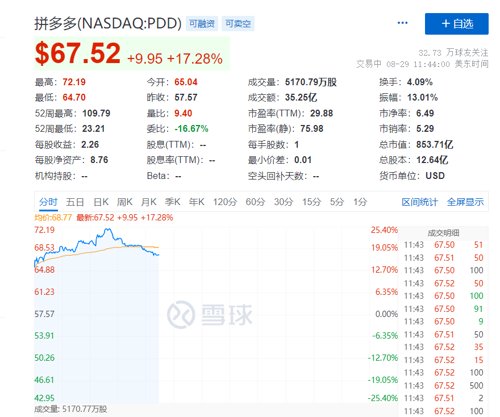Open the 日K daily candlestick tab

coord(101,202)
